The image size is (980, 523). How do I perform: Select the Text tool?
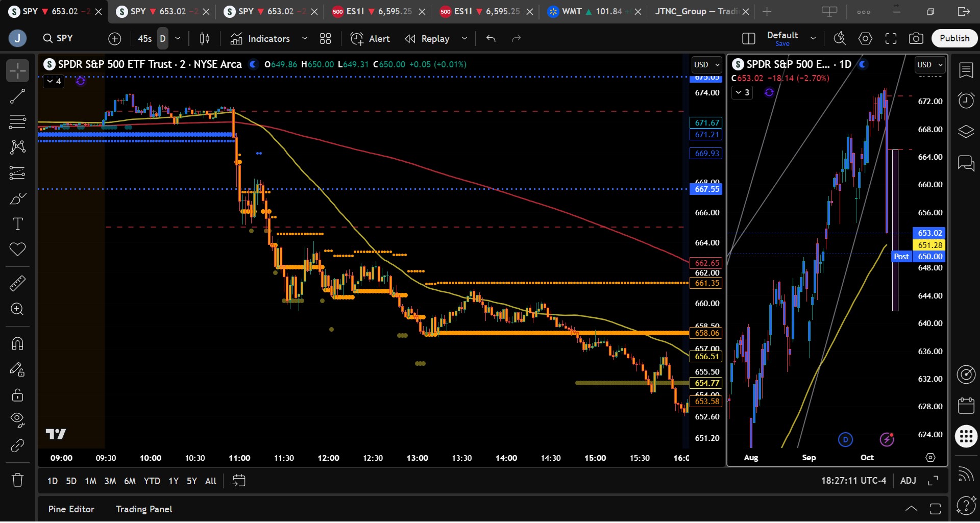pos(17,224)
